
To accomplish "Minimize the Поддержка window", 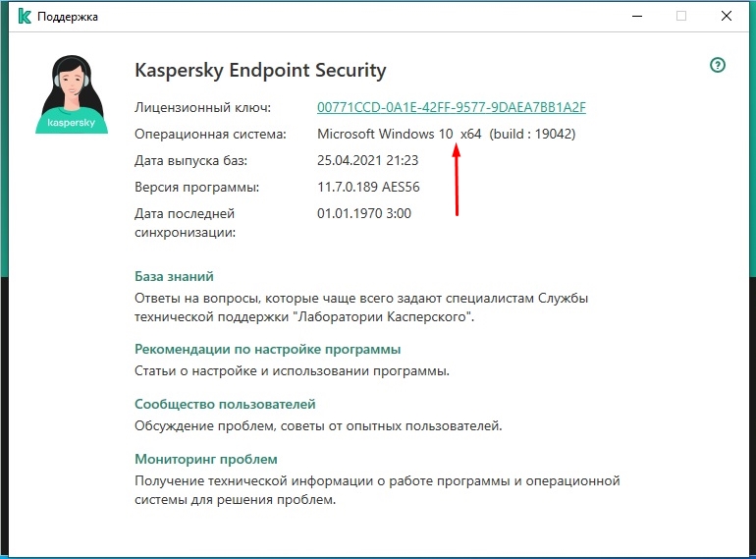I will pos(637,17).
